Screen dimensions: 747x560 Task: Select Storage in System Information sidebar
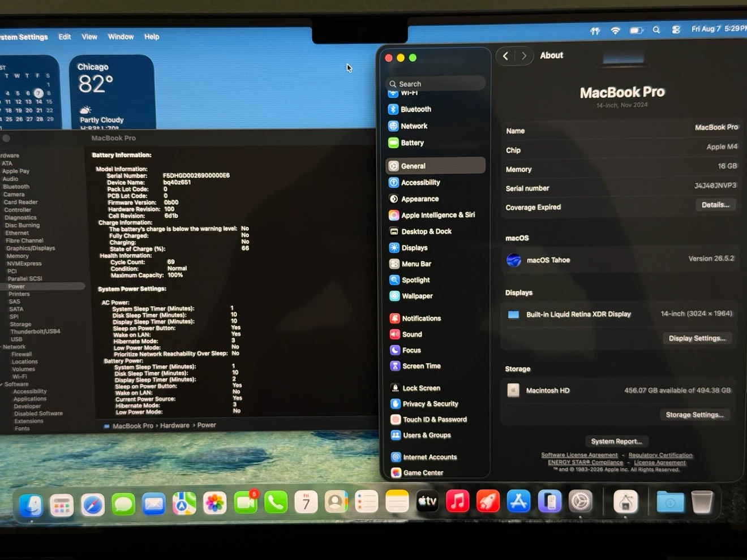[20, 324]
